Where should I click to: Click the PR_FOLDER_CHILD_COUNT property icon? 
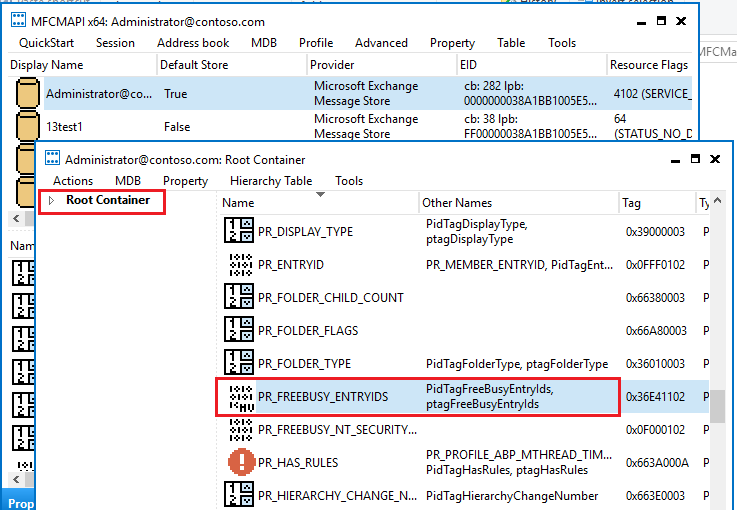[x=239, y=297]
